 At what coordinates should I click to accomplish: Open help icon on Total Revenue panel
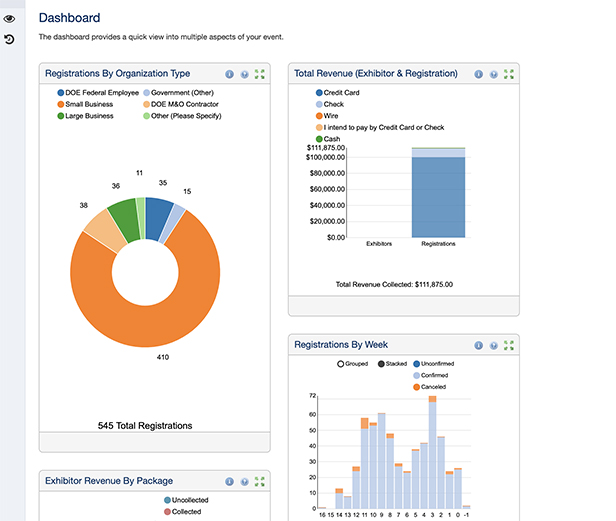(x=493, y=74)
